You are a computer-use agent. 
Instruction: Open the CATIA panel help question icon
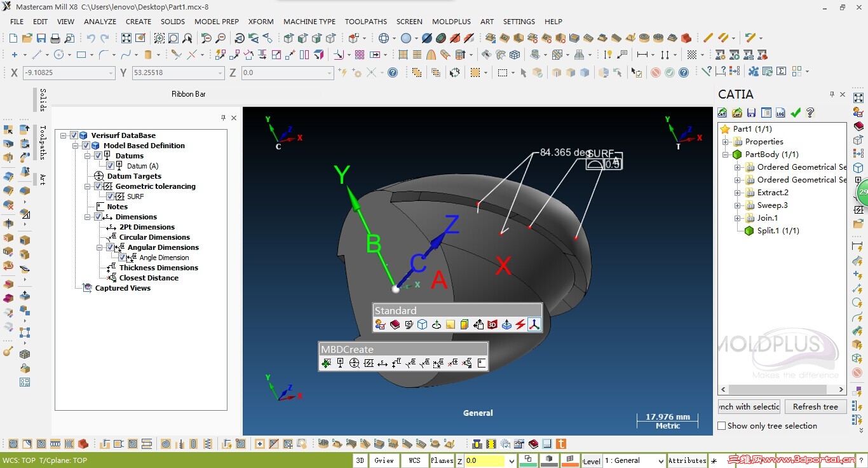(810, 113)
